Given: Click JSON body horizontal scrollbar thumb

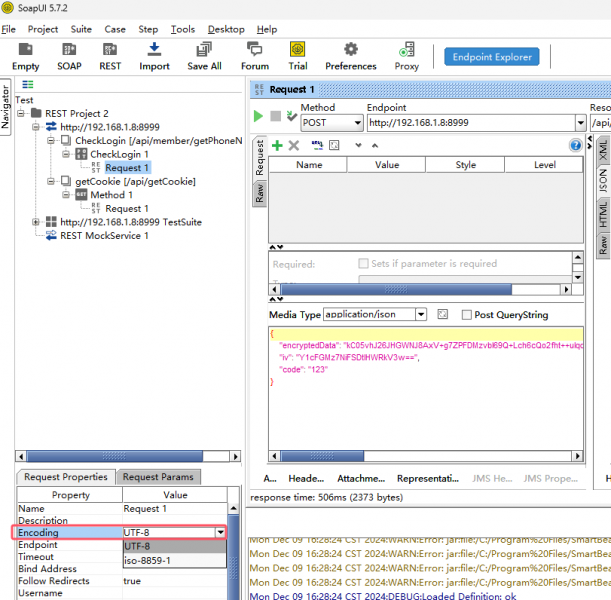Looking at the screenshot, I should (x=322, y=456).
